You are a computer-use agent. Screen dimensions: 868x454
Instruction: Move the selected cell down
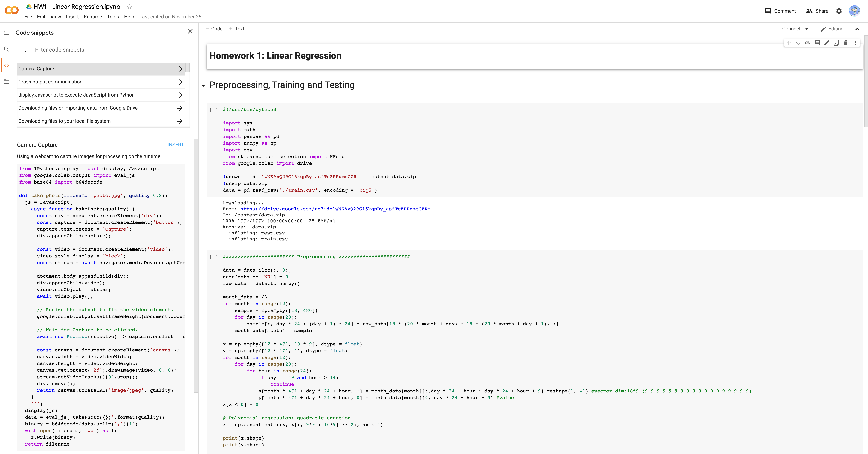798,43
